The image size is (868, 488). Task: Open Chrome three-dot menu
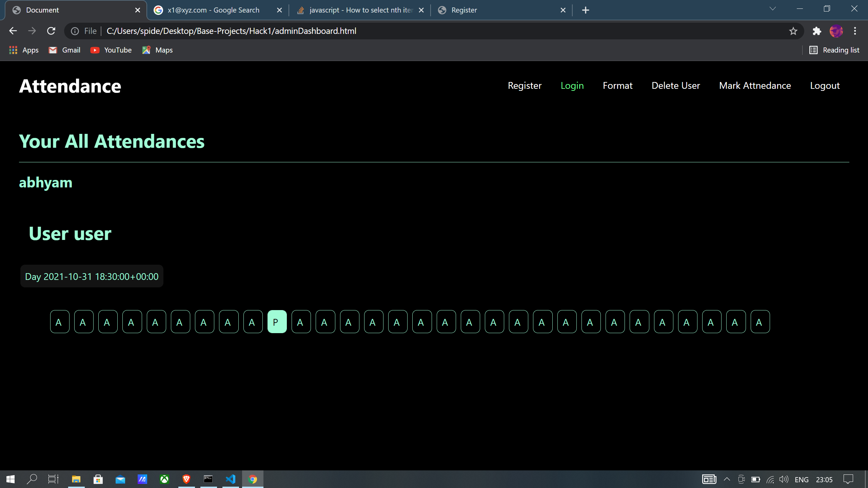855,31
